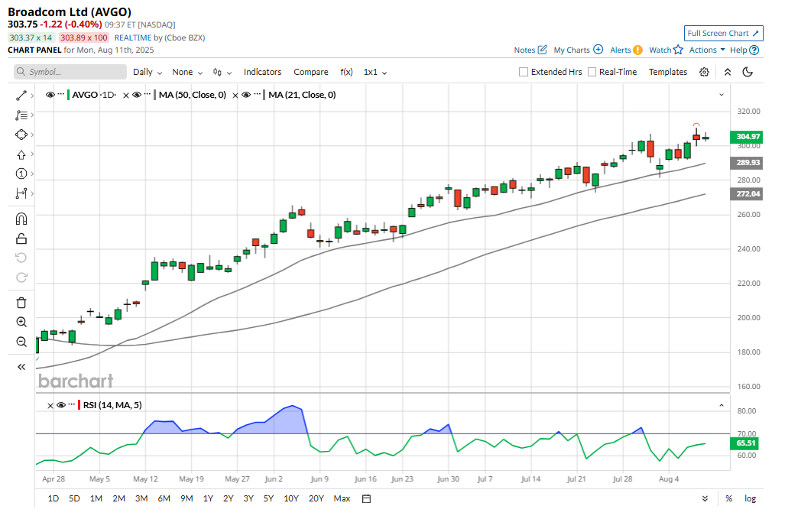
Task: Open the chart type candlestick dropdown
Action: [x=222, y=72]
